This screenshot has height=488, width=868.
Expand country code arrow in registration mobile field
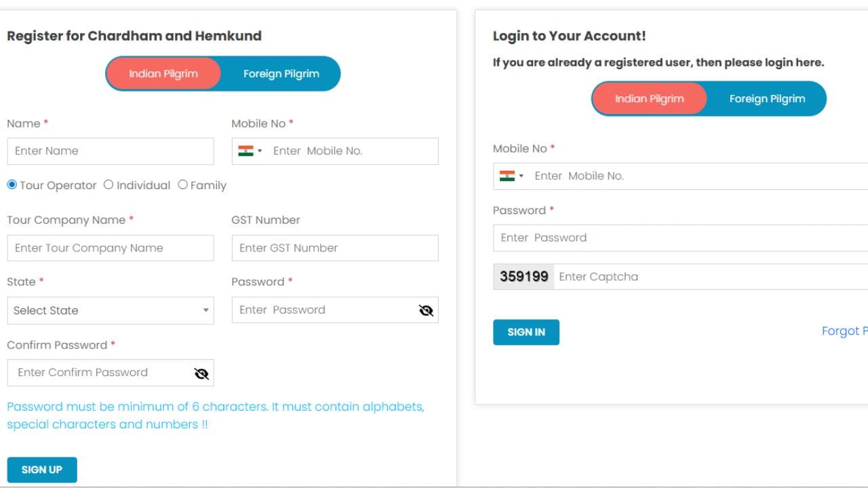pyautogui.click(x=260, y=151)
